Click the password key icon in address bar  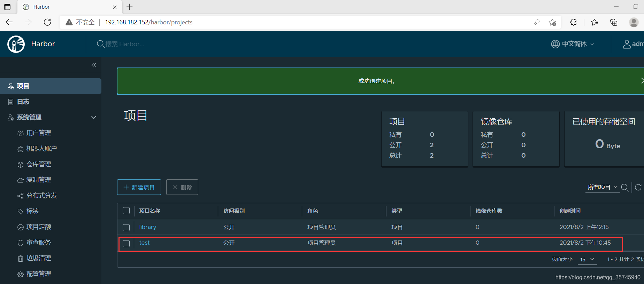point(537,22)
